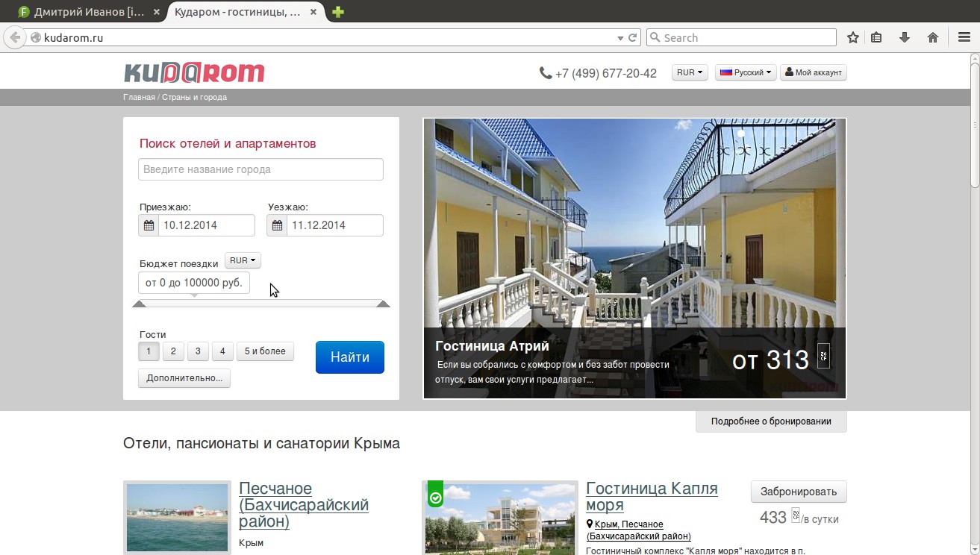Image resolution: width=980 pixels, height=555 pixels.
Task: Open RUR dropdown next to Бюджет поездки
Action: click(x=243, y=260)
